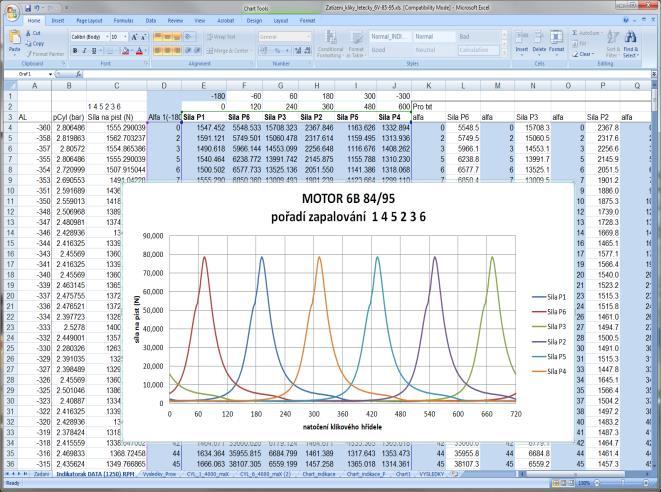Switch to Page Layout view in status bar
661x492 pixels.
click(x=564, y=483)
